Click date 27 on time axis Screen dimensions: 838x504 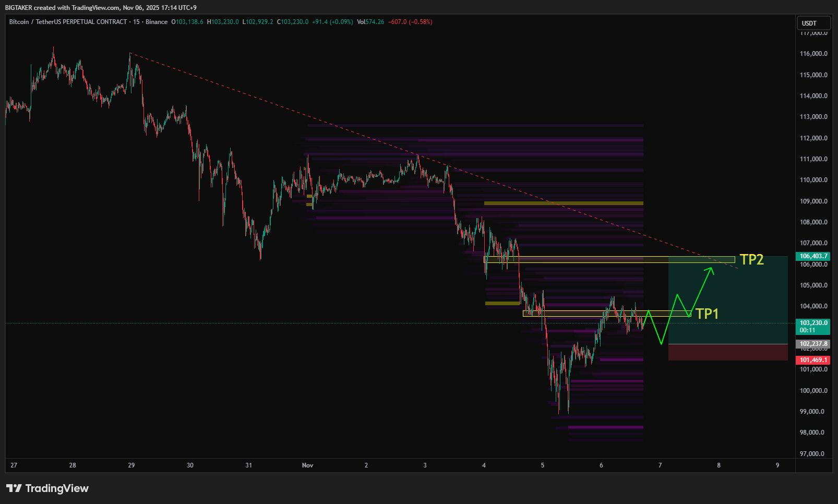[14, 465]
